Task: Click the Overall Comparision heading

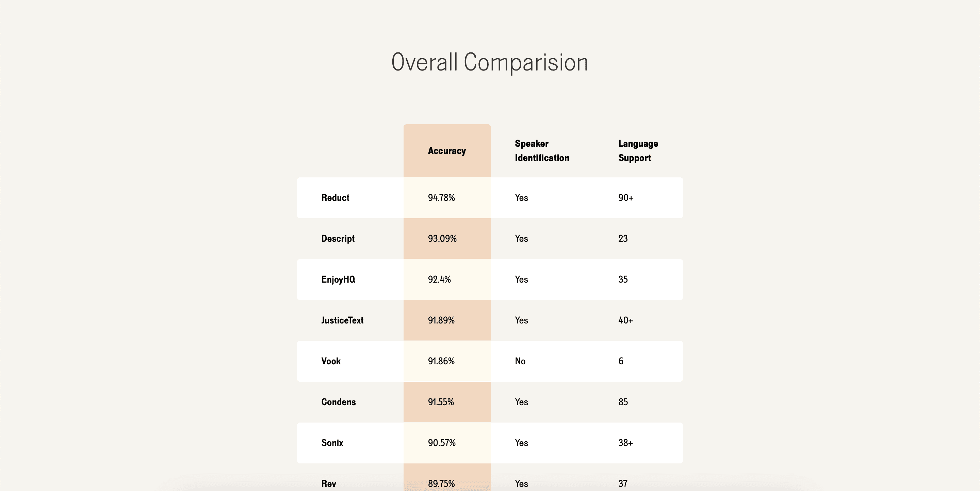Action: point(490,62)
